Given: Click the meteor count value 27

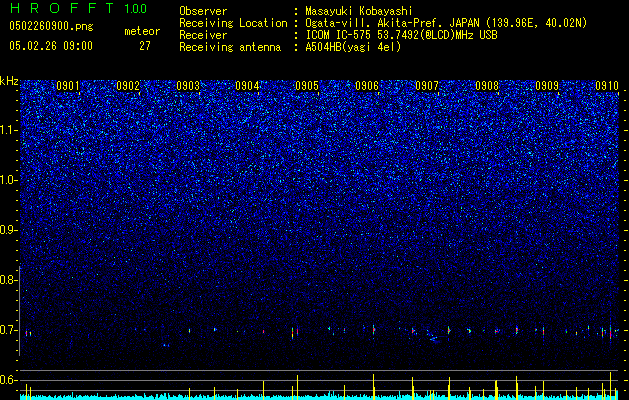Looking at the screenshot, I should (x=145, y=46).
